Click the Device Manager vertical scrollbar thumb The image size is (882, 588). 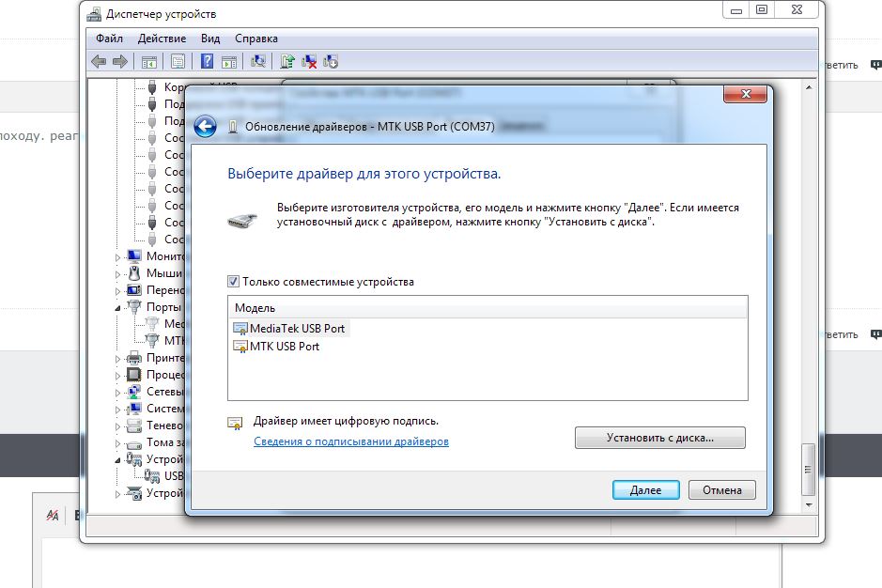point(809,469)
